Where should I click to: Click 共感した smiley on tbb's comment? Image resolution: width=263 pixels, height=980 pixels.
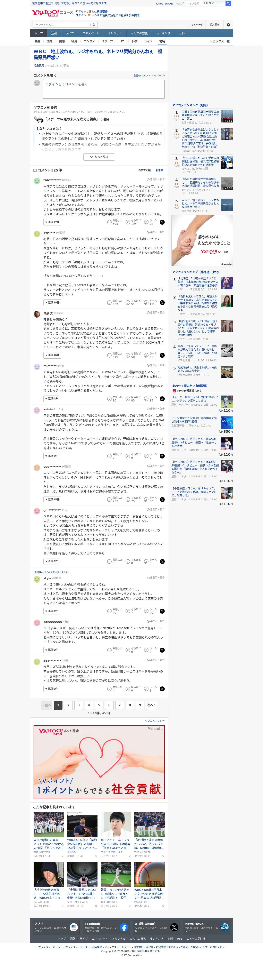tap(109, 222)
